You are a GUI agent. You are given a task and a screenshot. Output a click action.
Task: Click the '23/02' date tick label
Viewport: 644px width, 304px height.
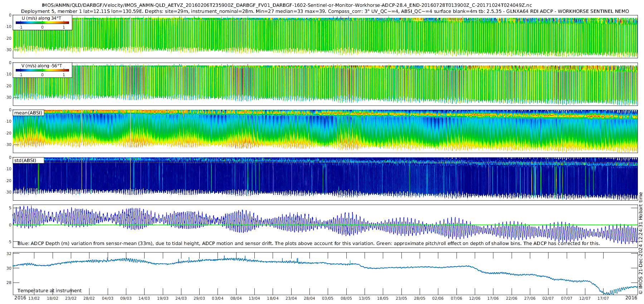(71, 298)
